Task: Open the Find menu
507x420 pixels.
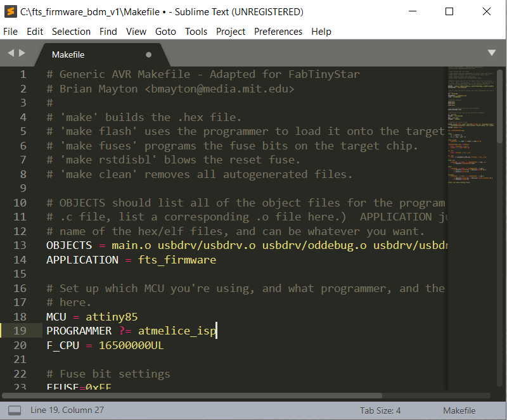Action: (108, 32)
